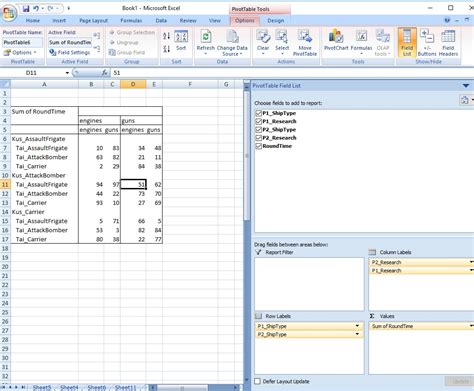Select column F header
474x391 pixels.
tap(190, 84)
